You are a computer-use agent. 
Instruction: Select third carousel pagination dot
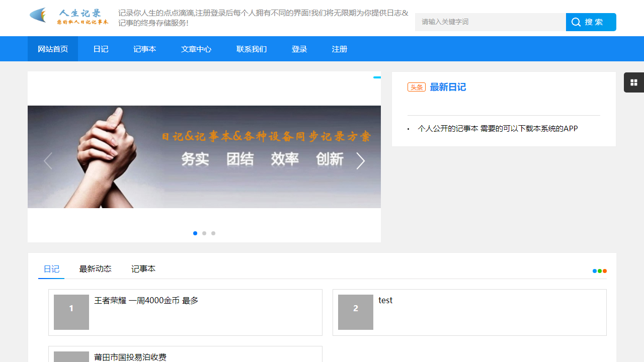(x=213, y=233)
